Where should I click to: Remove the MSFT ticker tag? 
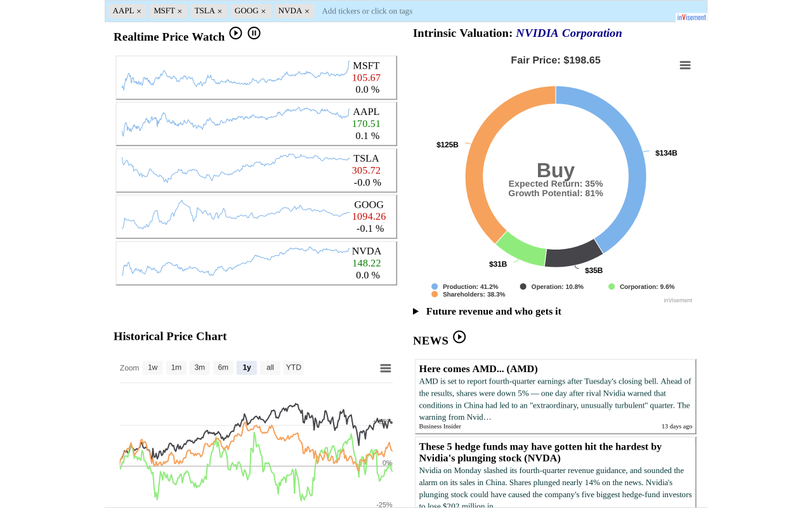(x=180, y=11)
